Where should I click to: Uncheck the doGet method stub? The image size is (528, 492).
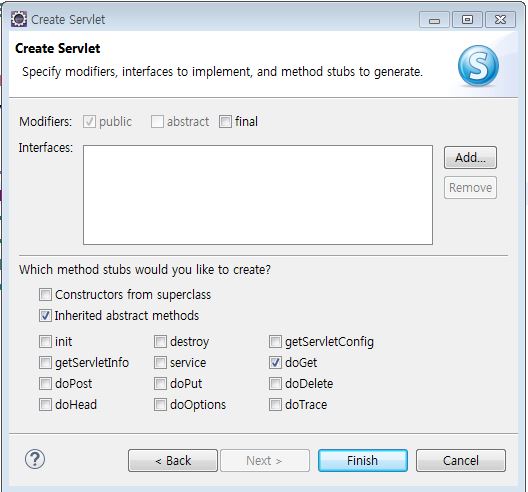point(275,363)
